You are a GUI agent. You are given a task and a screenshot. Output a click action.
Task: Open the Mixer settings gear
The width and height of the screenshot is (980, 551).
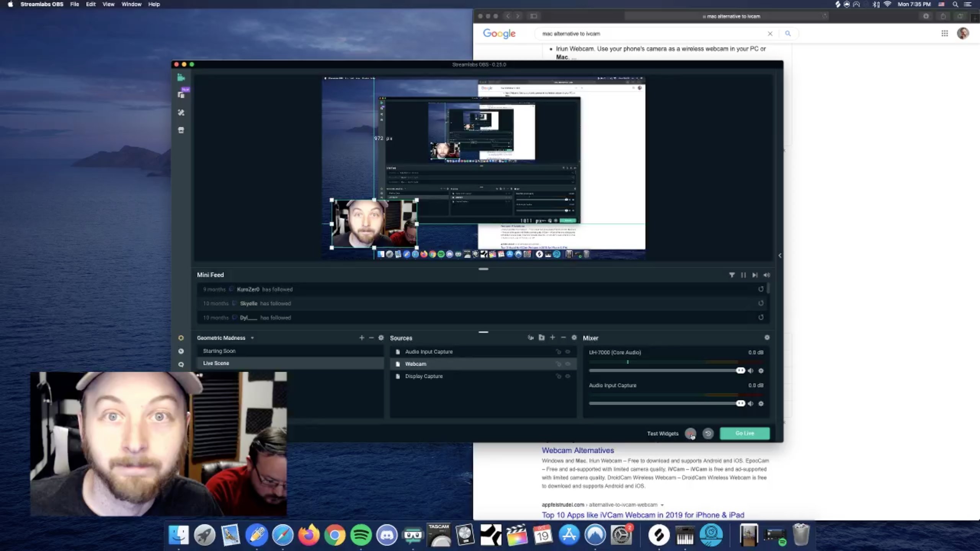click(x=767, y=337)
